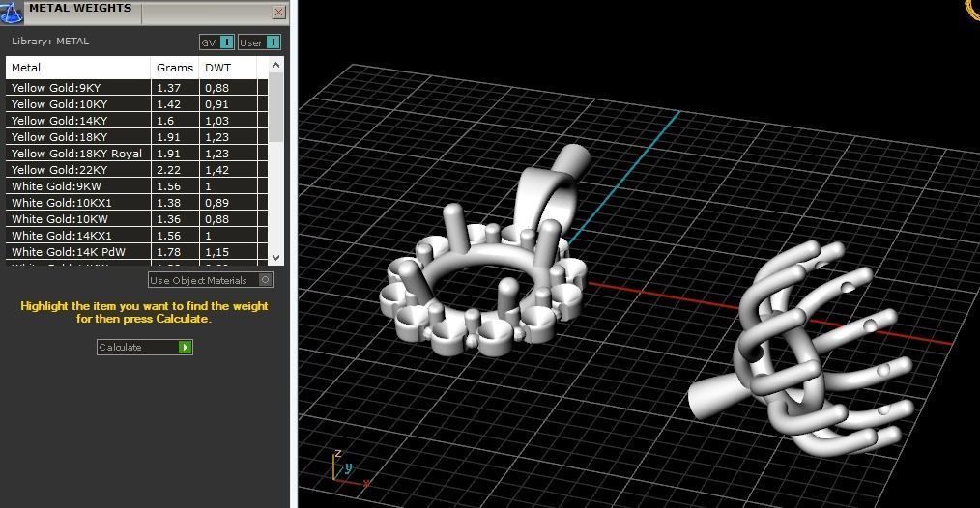Screen dimensions: 980x508
Task: Select the White Gold:9KW row
Action: (137, 186)
